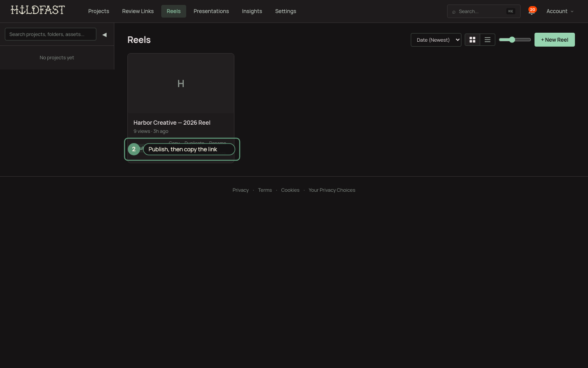Open Your Privacy Choices link
Viewport: 588px width, 368px height.
coord(332,190)
